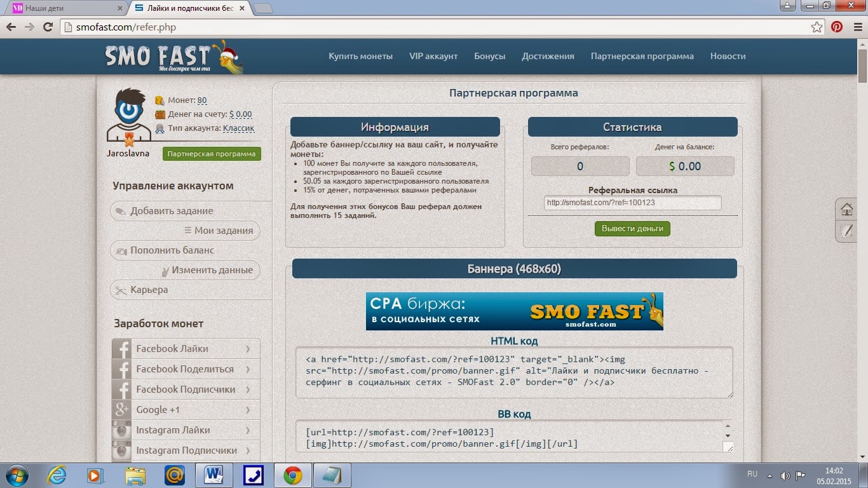
Task: Open the Chrome user profile button
Action: 787,6
